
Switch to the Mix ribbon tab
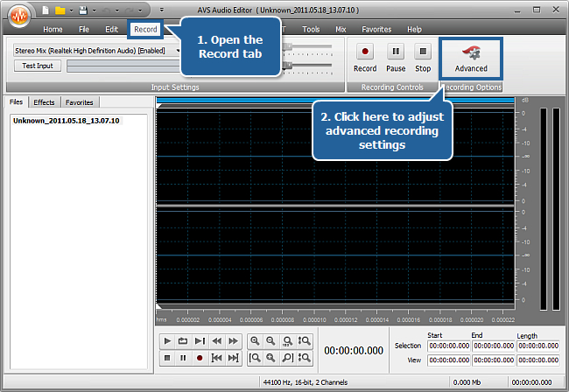pyautogui.click(x=341, y=30)
